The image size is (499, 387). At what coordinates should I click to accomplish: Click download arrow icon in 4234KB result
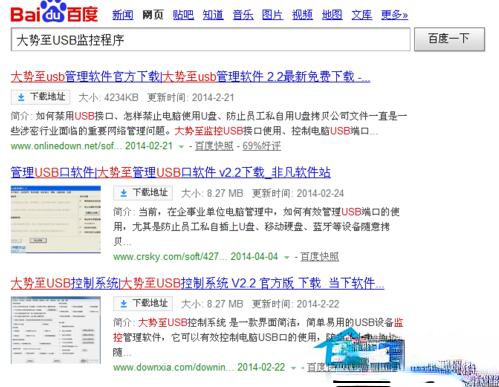pos(21,97)
